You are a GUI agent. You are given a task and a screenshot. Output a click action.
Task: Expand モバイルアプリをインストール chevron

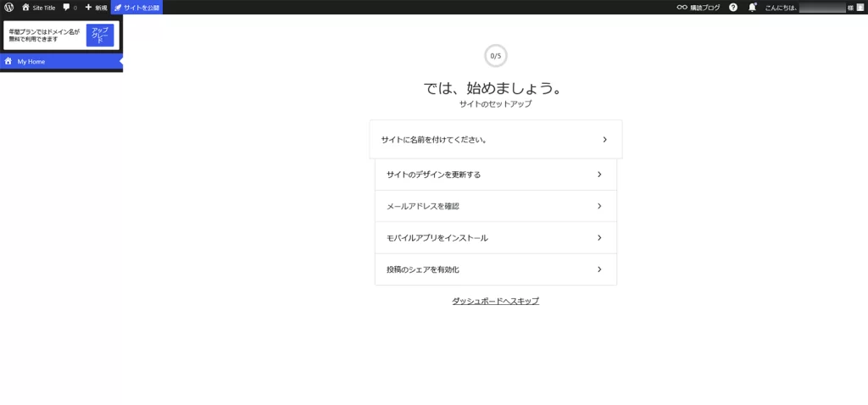pyautogui.click(x=599, y=238)
